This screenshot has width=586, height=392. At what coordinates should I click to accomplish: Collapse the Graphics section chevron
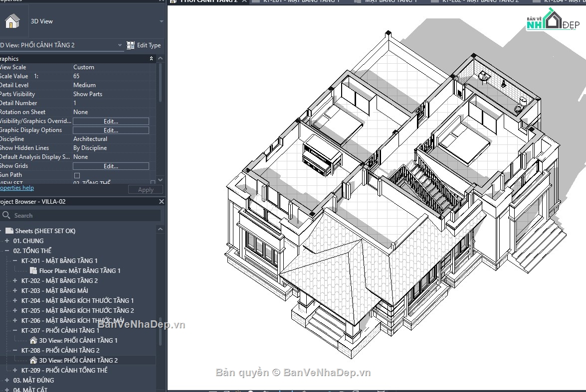click(x=151, y=58)
